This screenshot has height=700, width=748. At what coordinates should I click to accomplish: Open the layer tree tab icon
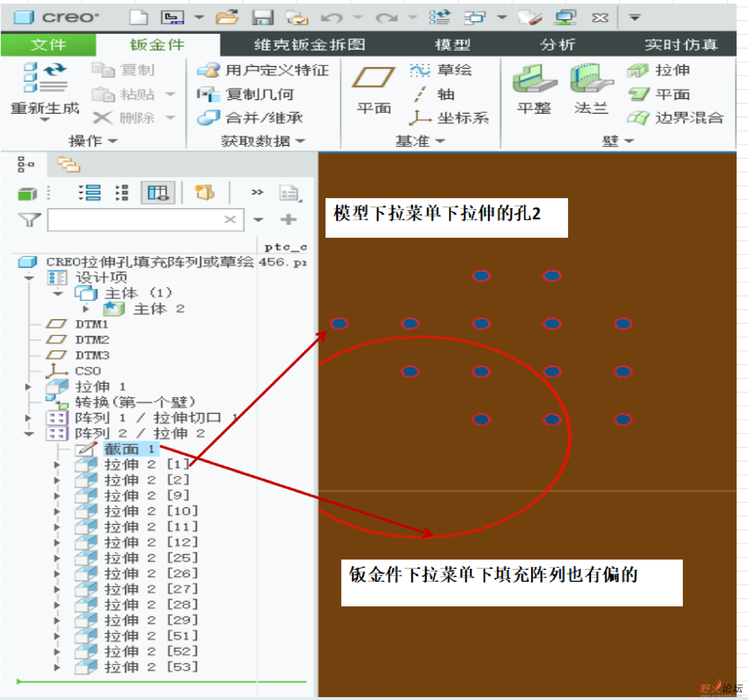coord(69,165)
